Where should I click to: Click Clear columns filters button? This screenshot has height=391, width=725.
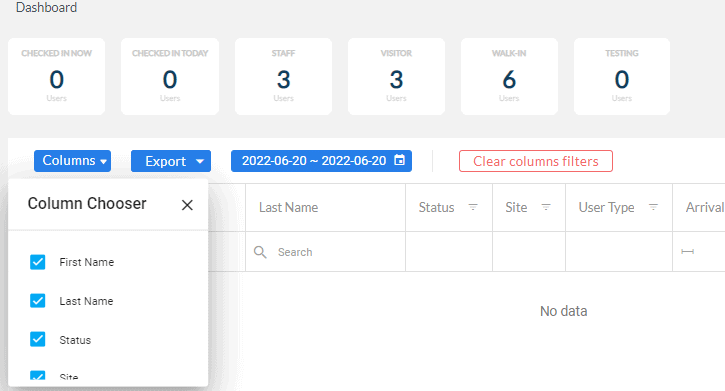[x=536, y=161]
